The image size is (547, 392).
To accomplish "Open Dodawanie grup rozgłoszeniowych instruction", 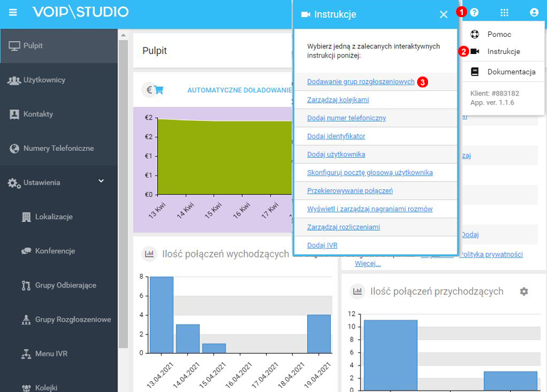I will (x=360, y=82).
